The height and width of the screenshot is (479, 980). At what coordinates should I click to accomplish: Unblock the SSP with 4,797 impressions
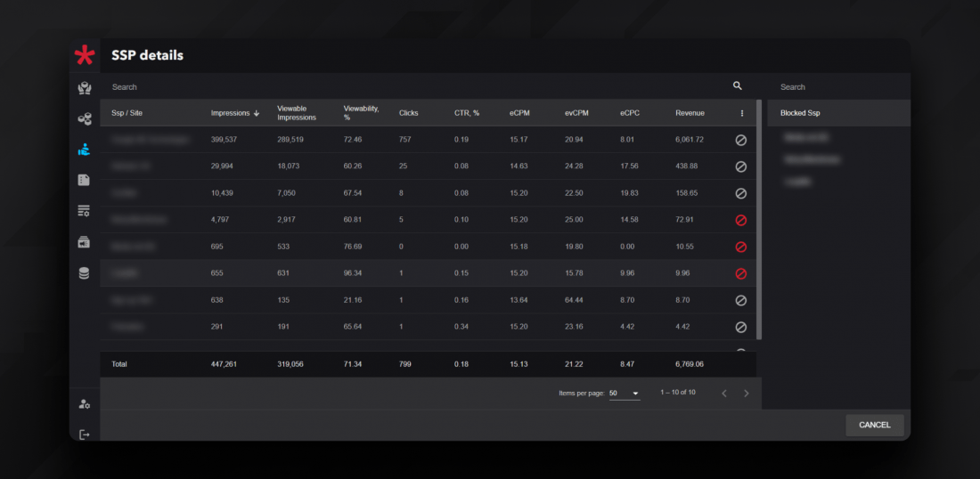point(741,221)
